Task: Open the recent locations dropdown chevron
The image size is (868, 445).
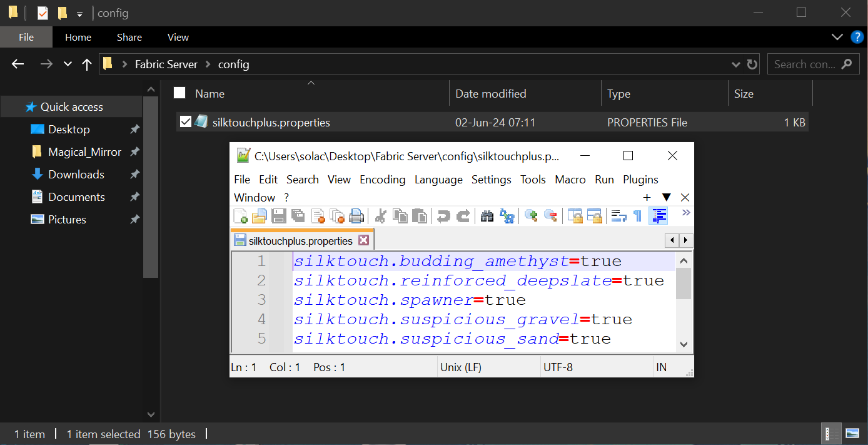Action: click(x=68, y=64)
